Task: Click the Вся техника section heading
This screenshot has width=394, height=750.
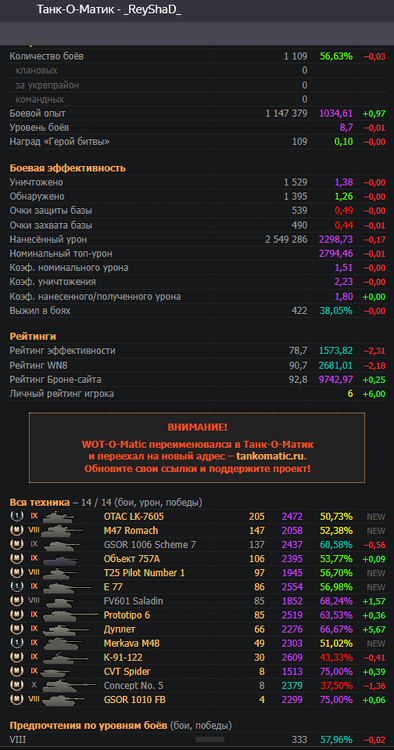Action: click(x=40, y=502)
